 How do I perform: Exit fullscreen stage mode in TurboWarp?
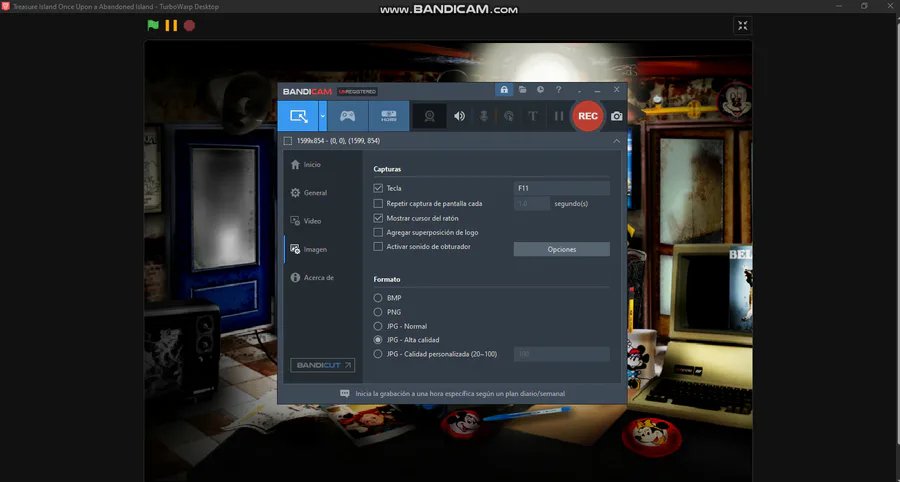743,25
